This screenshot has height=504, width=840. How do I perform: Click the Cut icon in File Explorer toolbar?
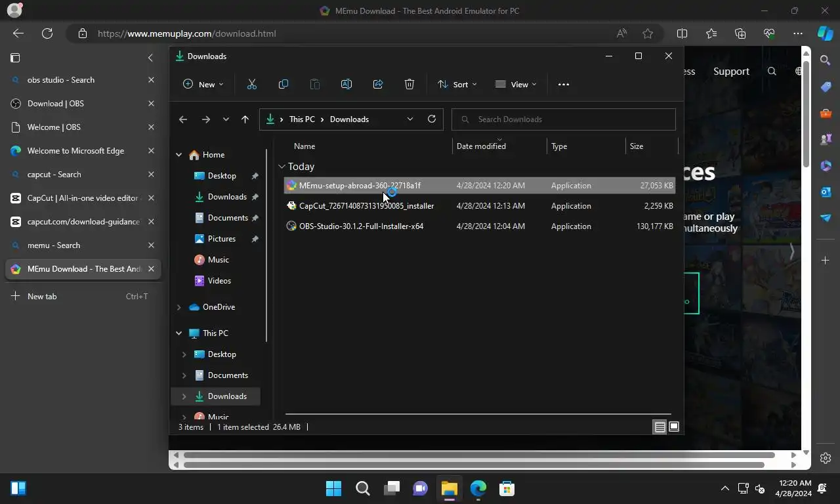(x=252, y=84)
